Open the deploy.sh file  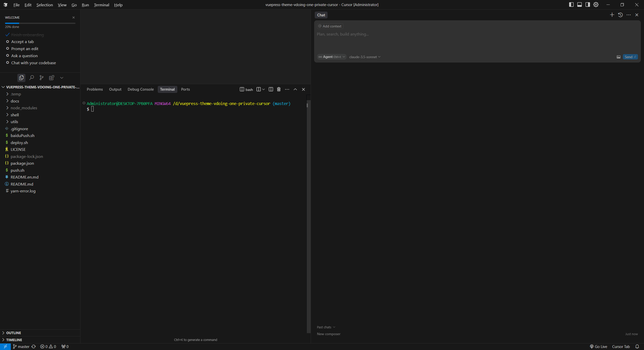40,143
